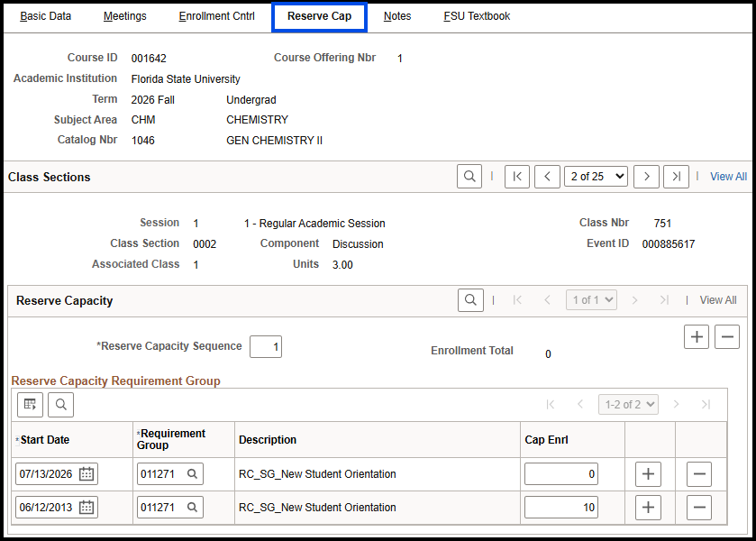The width and height of the screenshot is (756, 541).
Task: Click Reserve Capacity previous arrow
Action: coord(547,300)
